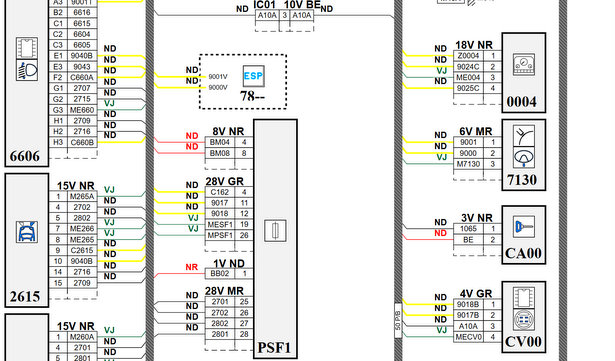This screenshot has height=361, width=615.
Task: Click the blue ESP module icon
Action: pyautogui.click(x=253, y=76)
